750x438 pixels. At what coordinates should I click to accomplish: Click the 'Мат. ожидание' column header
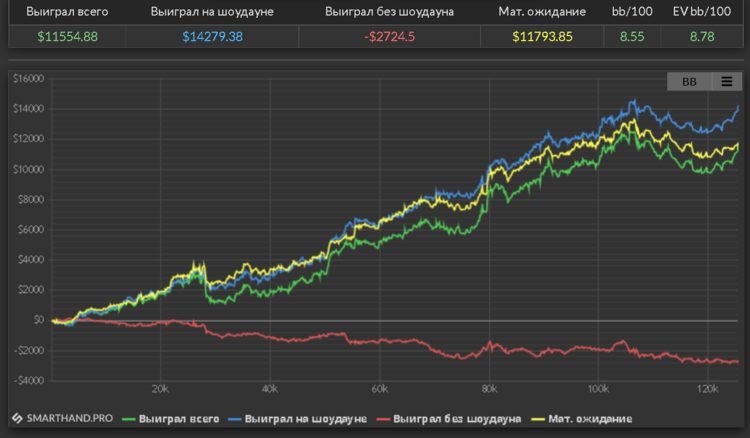541,12
